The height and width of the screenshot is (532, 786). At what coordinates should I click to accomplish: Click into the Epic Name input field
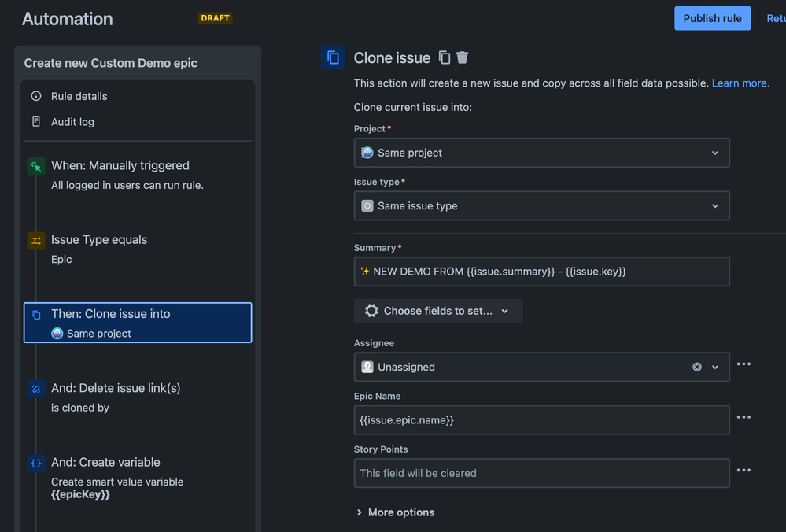(542, 420)
